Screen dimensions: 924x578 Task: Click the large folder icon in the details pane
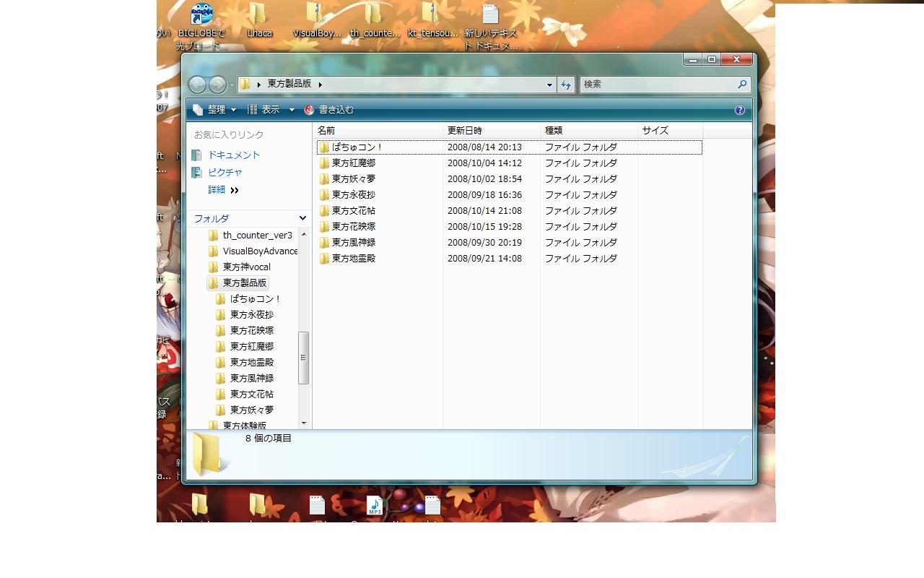pos(212,454)
